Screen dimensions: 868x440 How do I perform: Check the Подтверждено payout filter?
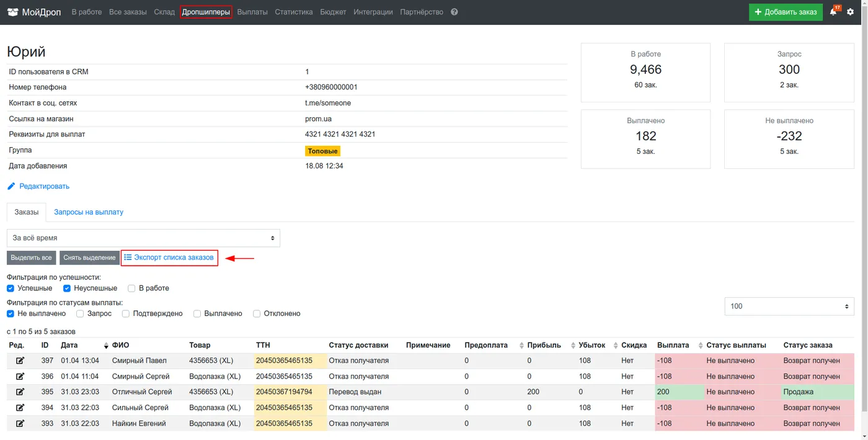[126, 313]
